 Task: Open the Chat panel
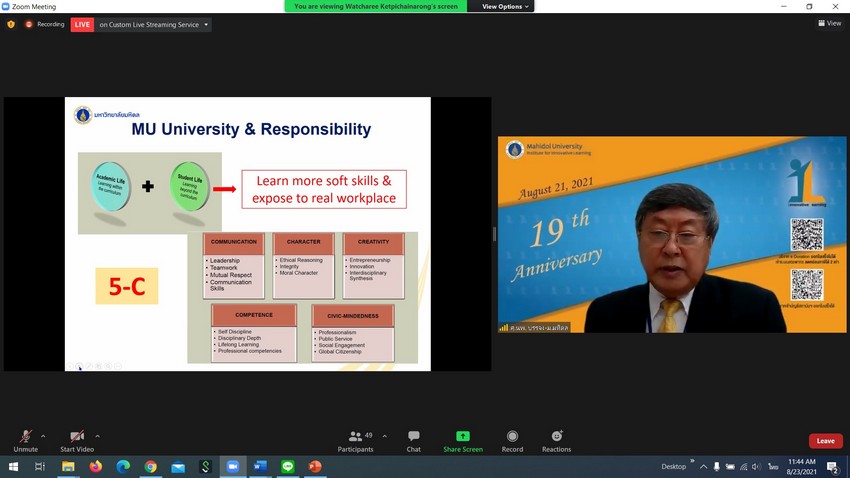pos(413,440)
